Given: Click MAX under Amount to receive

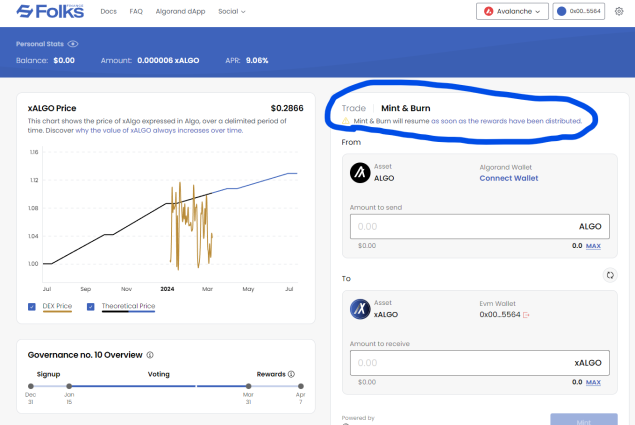Looking at the screenshot, I should point(593,382).
